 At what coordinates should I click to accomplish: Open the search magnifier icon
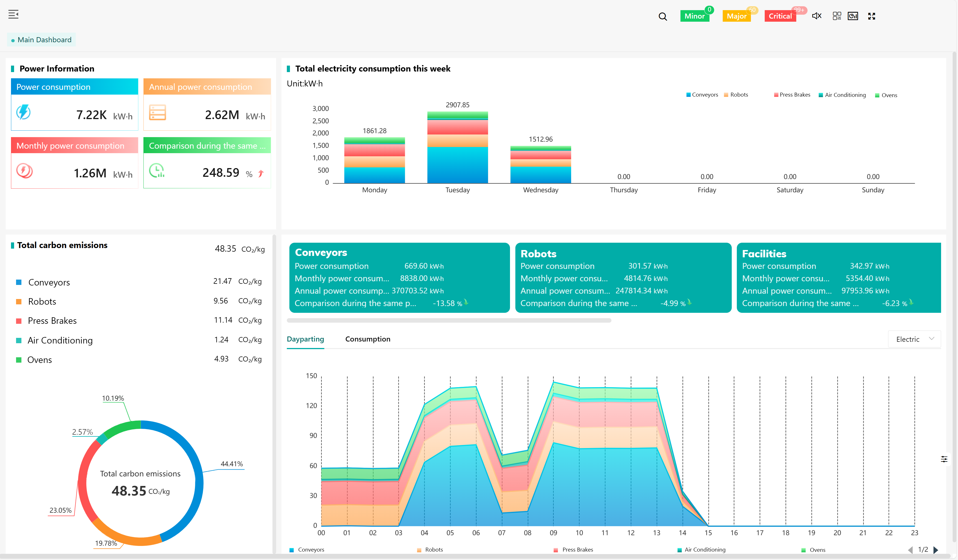[x=663, y=16]
